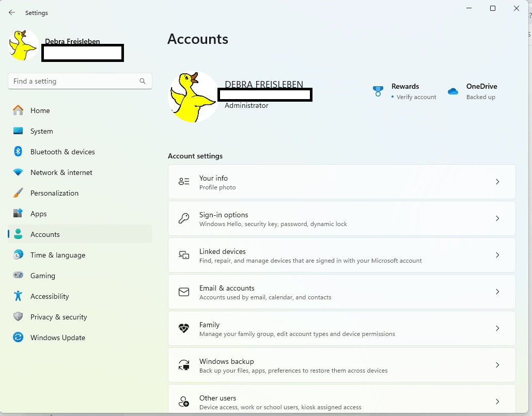Click the Personalization paintbrush icon
Screen dimensions: 532x416
(18, 193)
